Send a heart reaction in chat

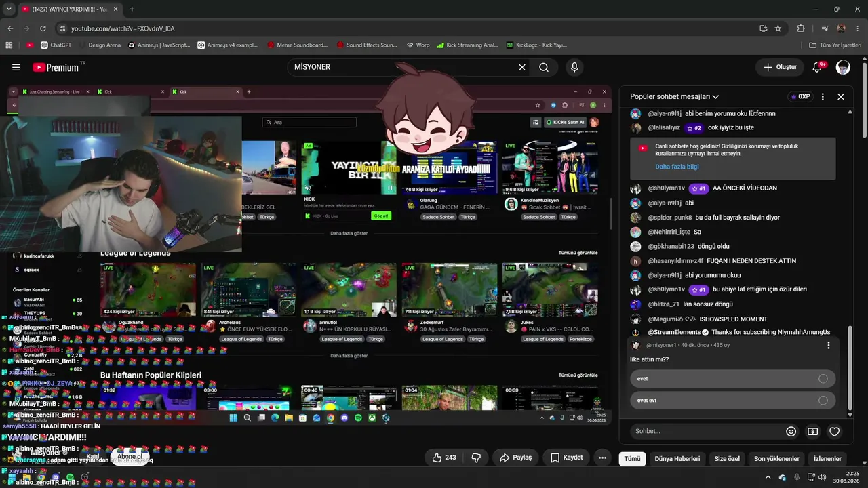(835, 431)
